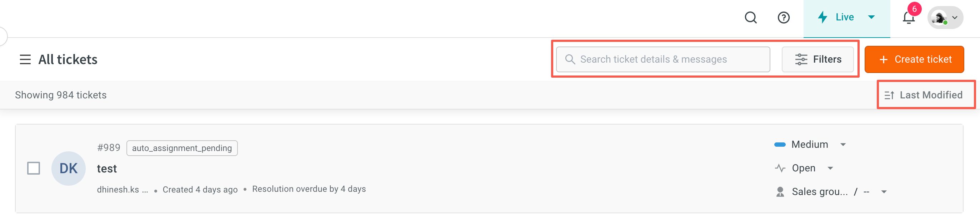Click the agent person icon beside Sales group
Screen dimensions: 980x224
780,192
